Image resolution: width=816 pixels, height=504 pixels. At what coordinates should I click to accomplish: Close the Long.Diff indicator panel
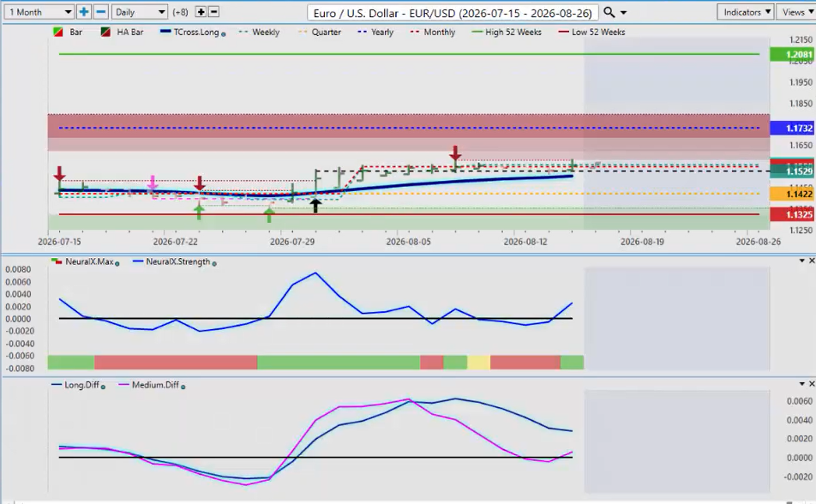812,384
